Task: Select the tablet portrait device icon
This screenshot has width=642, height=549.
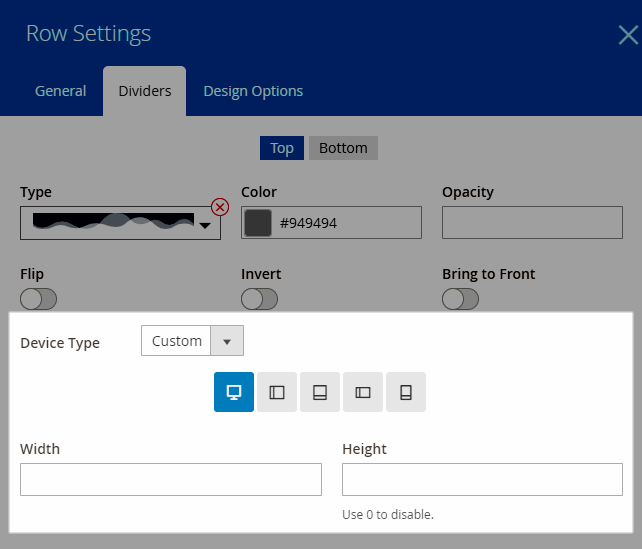Action: coord(320,392)
